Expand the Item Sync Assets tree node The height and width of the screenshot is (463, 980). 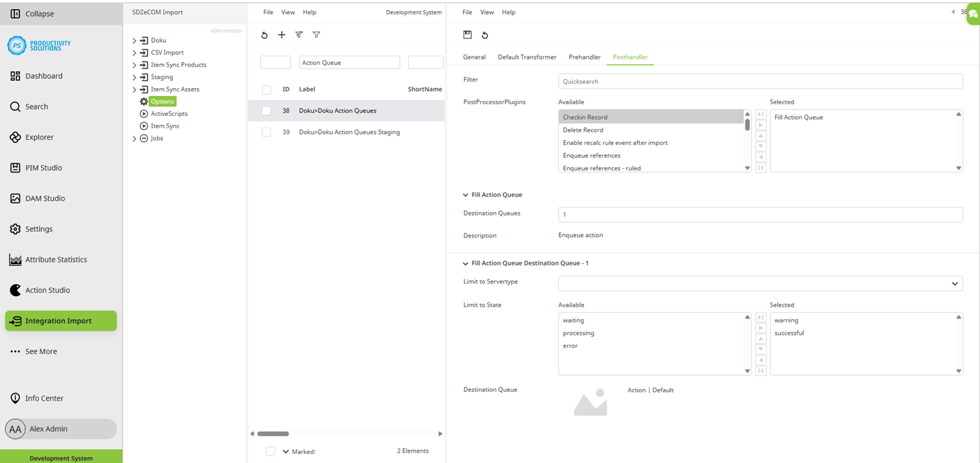[x=135, y=89]
